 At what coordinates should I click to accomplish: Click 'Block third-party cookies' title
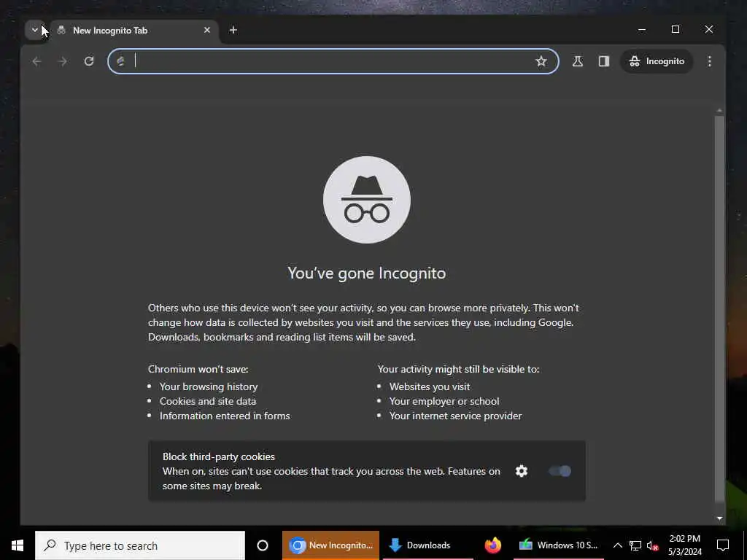pos(219,456)
